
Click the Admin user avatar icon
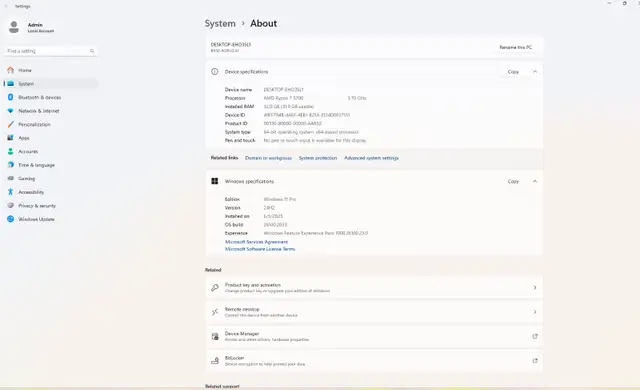pos(14,27)
